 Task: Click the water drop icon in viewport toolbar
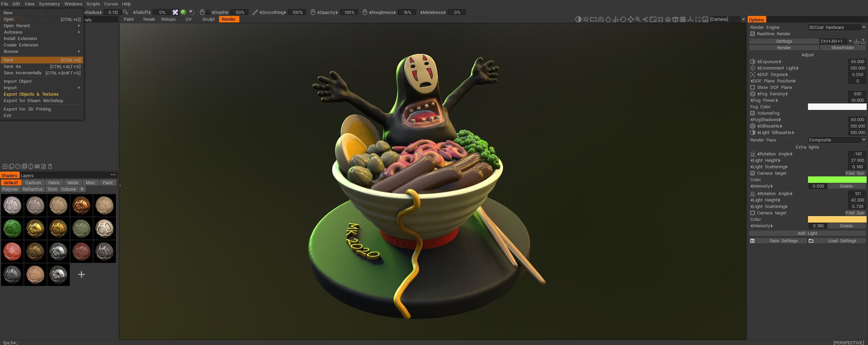pyautogui.click(x=608, y=19)
